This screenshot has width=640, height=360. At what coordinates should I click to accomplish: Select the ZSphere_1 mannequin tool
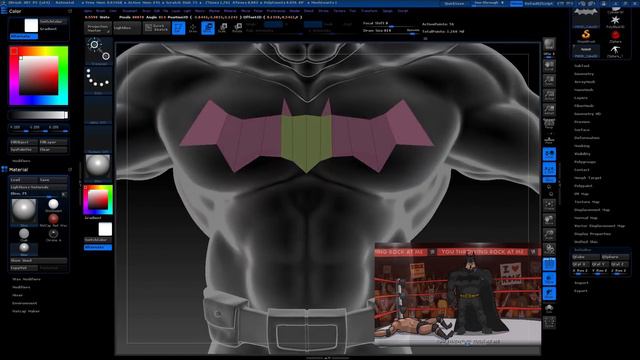click(615, 51)
